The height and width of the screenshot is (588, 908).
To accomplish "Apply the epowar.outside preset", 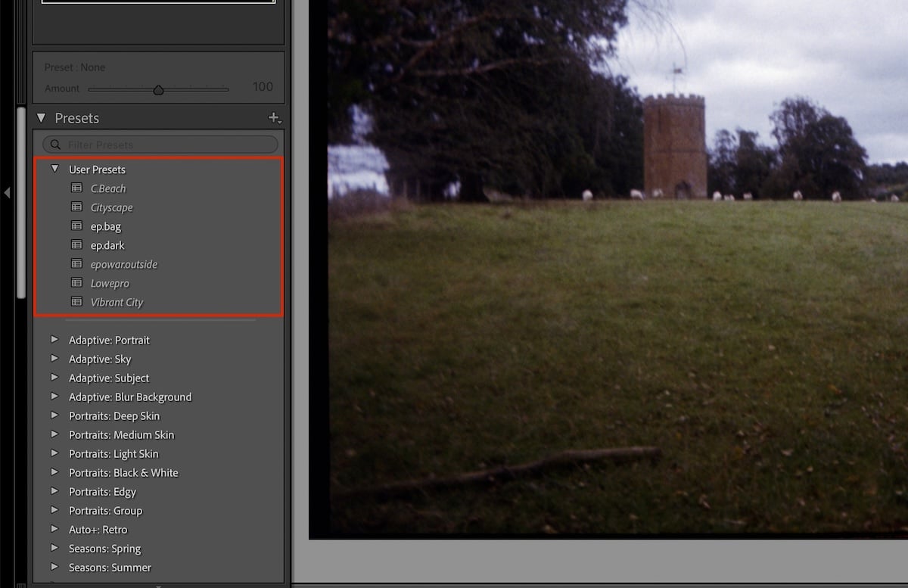I will pyautogui.click(x=123, y=263).
